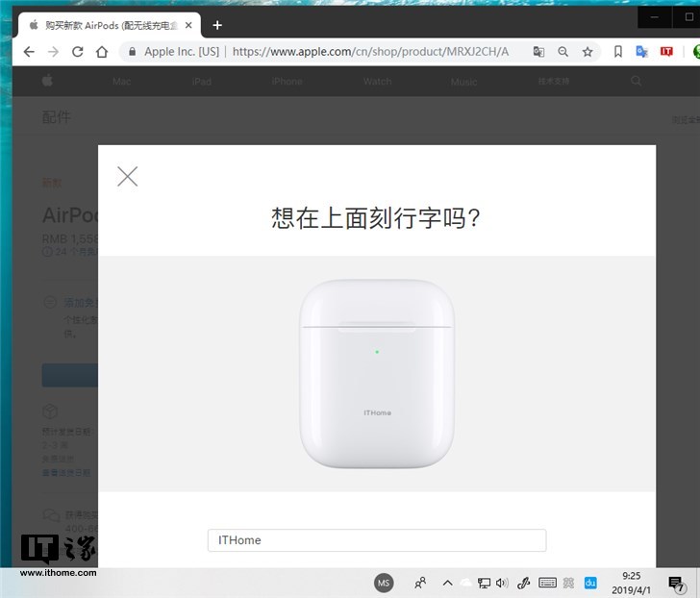Open the iPad menu in Apple navigation
This screenshot has width=700, height=598.
point(202,81)
